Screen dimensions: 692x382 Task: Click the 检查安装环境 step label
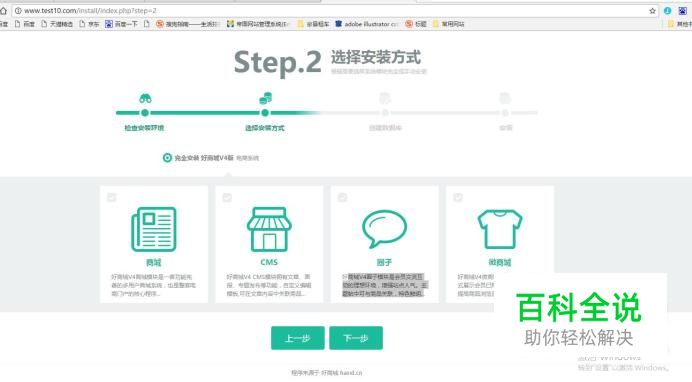144,128
